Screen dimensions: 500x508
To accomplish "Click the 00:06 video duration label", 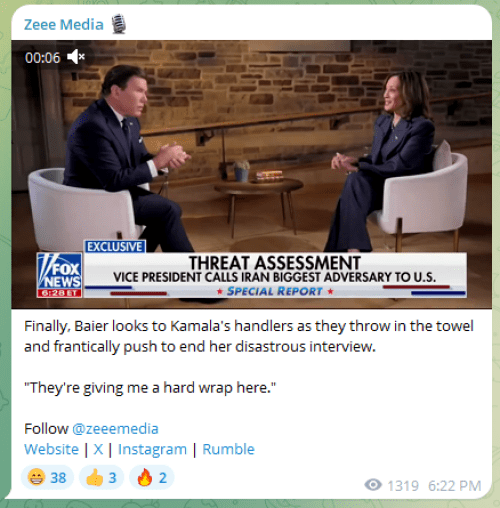I will [x=43, y=58].
